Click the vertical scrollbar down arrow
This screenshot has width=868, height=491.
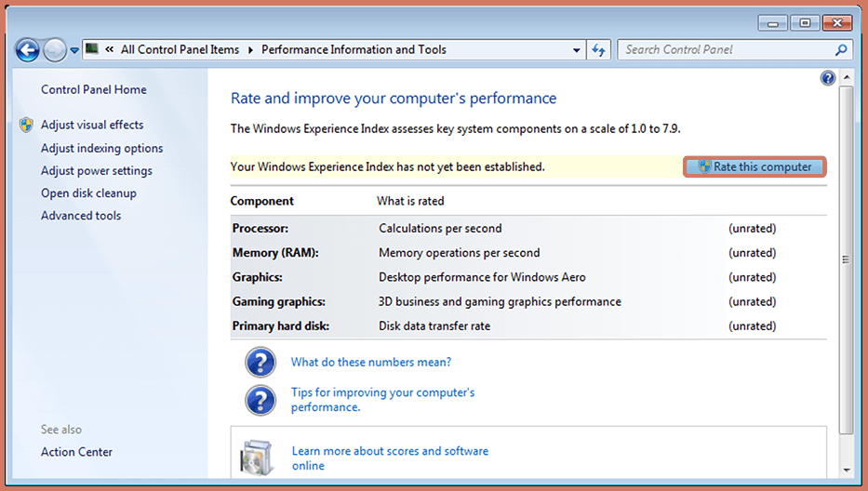coord(846,471)
